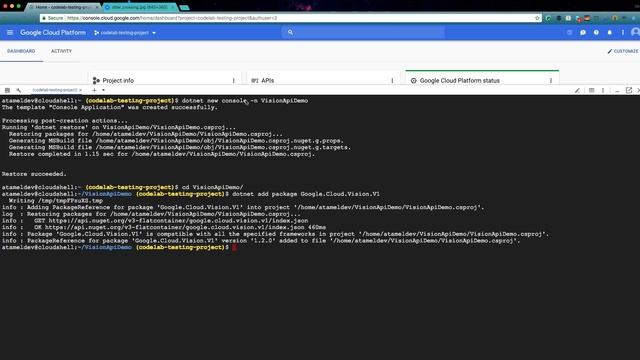
Task: Click the "cd VisionApiDemo/" command text
Action: pos(212,187)
